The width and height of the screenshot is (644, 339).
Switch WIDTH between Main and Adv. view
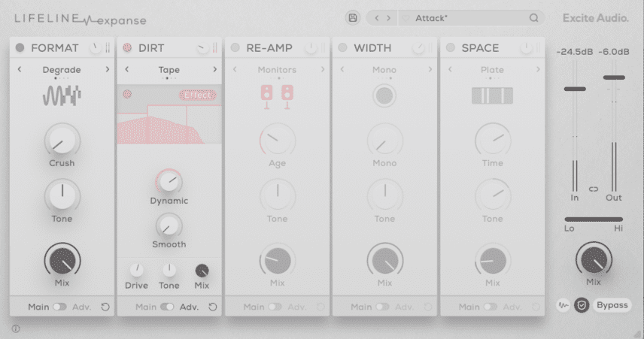382,307
